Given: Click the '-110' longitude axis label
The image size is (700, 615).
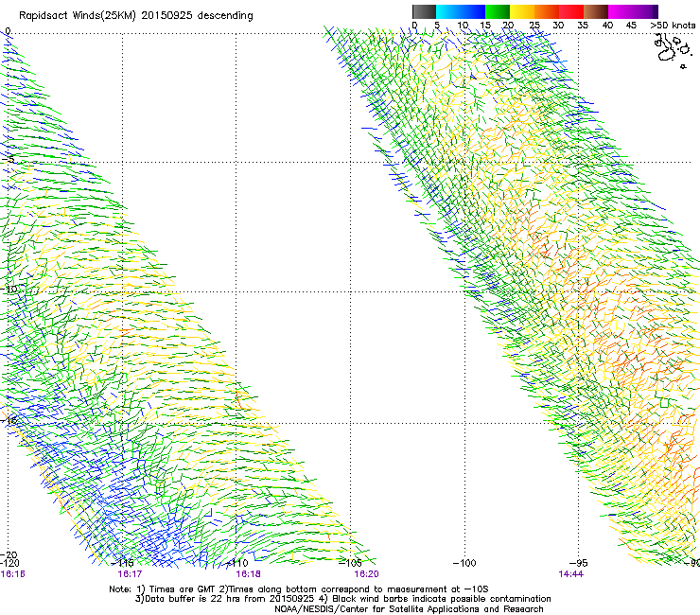Looking at the screenshot, I should 236,563.
